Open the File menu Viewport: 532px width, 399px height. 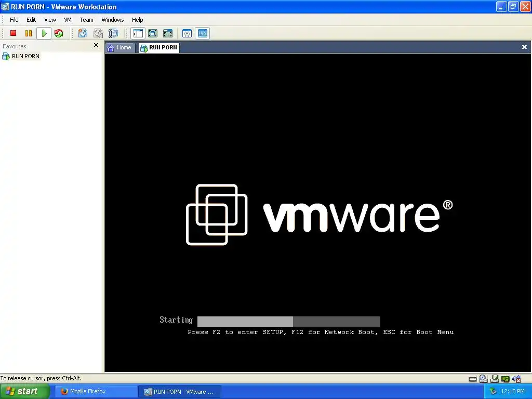coord(14,20)
